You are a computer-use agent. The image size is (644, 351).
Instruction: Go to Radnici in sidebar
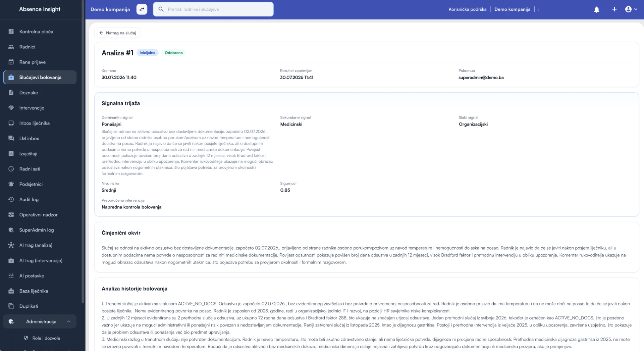40,47
